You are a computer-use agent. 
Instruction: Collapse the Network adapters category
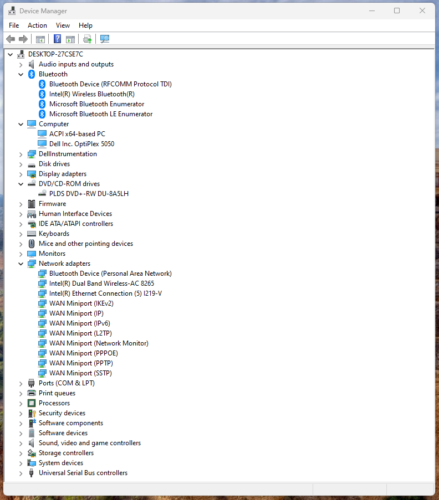[x=21, y=264]
